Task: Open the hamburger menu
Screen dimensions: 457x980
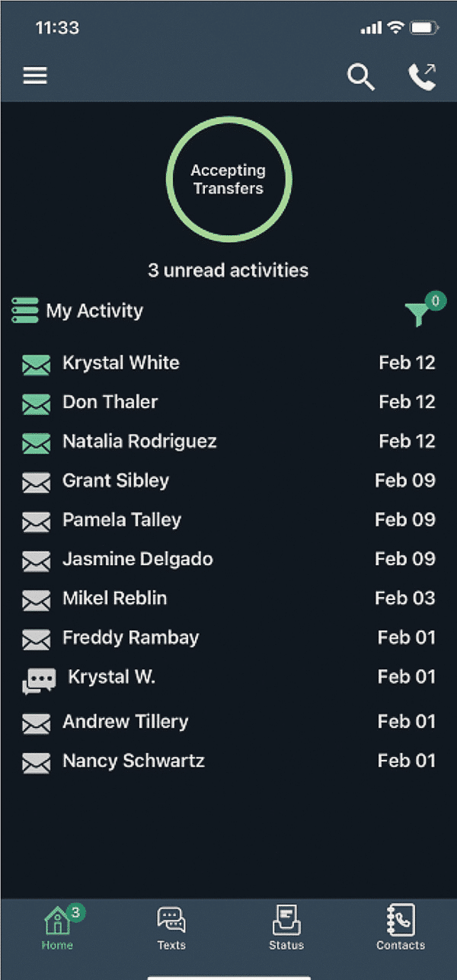Action: coord(35,75)
